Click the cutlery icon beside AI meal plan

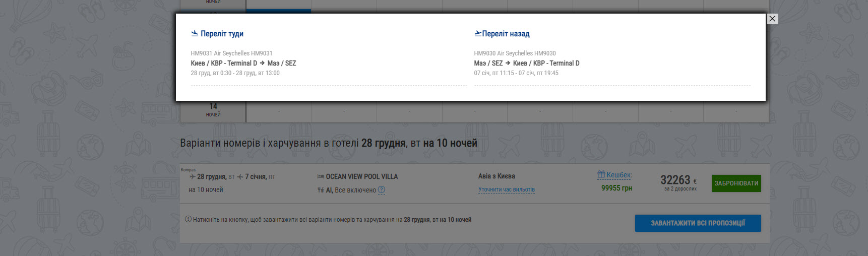pyautogui.click(x=321, y=190)
